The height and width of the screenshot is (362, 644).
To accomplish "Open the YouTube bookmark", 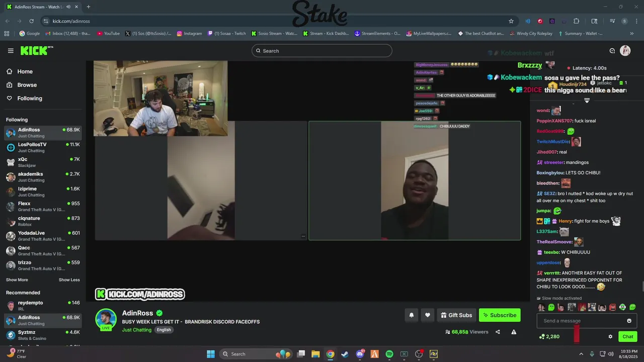I will [x=108, y=34].
